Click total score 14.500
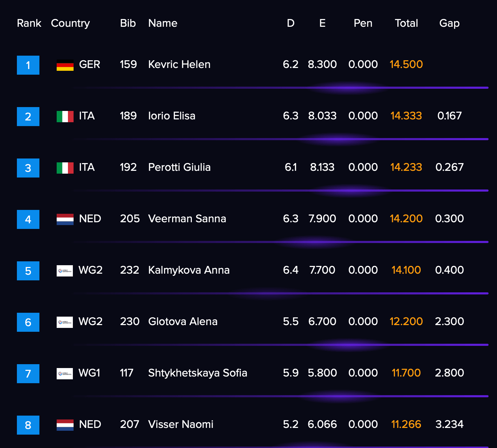This screenshot has width=497, height=448. click(x=406, y=64)
